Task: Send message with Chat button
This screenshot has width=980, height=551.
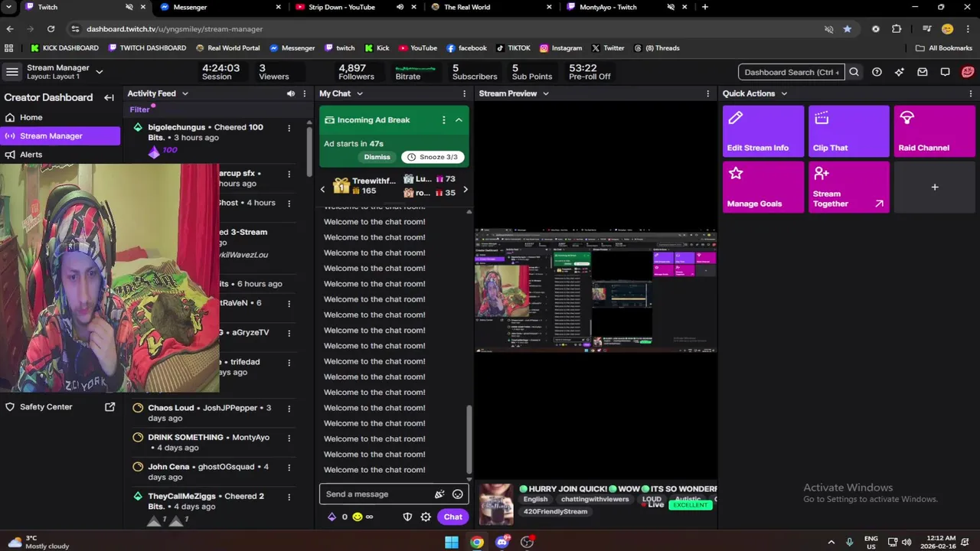Action: coord(452,517)
